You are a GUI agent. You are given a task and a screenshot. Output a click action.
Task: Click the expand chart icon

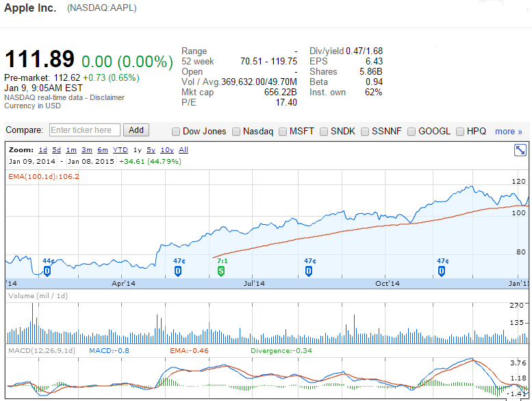pyautogui.click(x=520, y=150)
